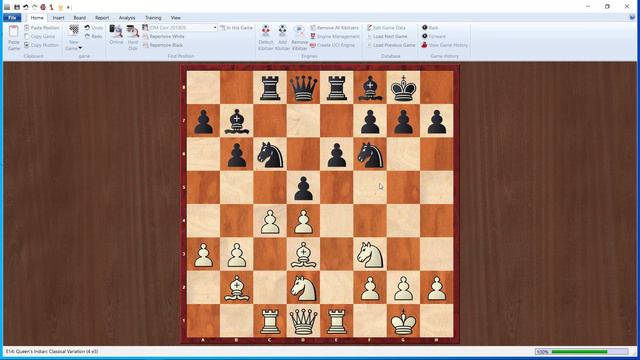Click the save icon in the quick access toolbar
The image size is (640, 360).
pyautogui.click(x=17, y=7)
